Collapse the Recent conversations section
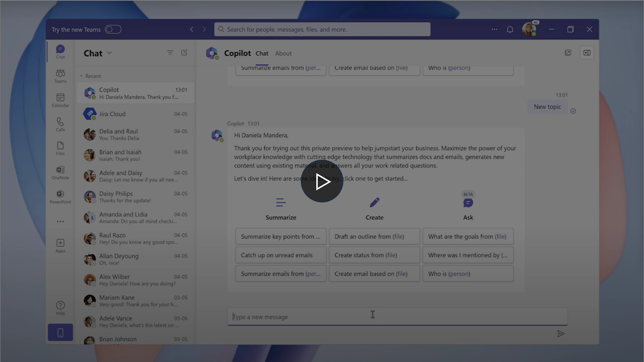 click(x=81, y=76)
